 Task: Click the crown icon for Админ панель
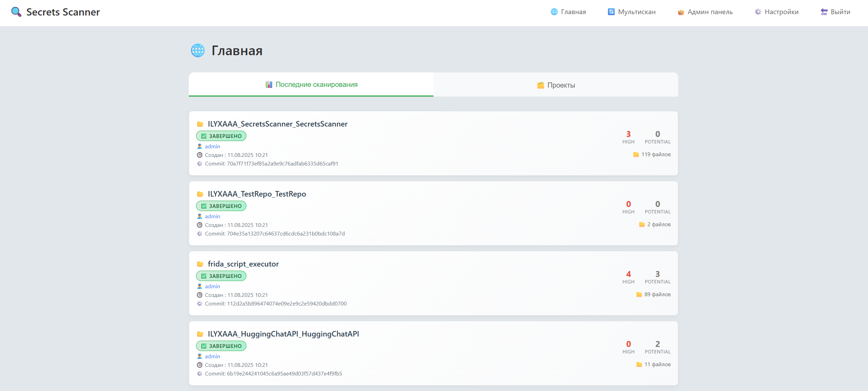(x=681, y=12)
